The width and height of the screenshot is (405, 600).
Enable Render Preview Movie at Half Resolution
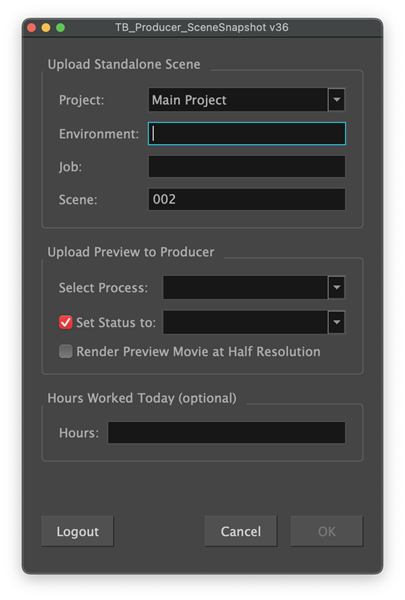pyautogui.click(x=65, y=351)
